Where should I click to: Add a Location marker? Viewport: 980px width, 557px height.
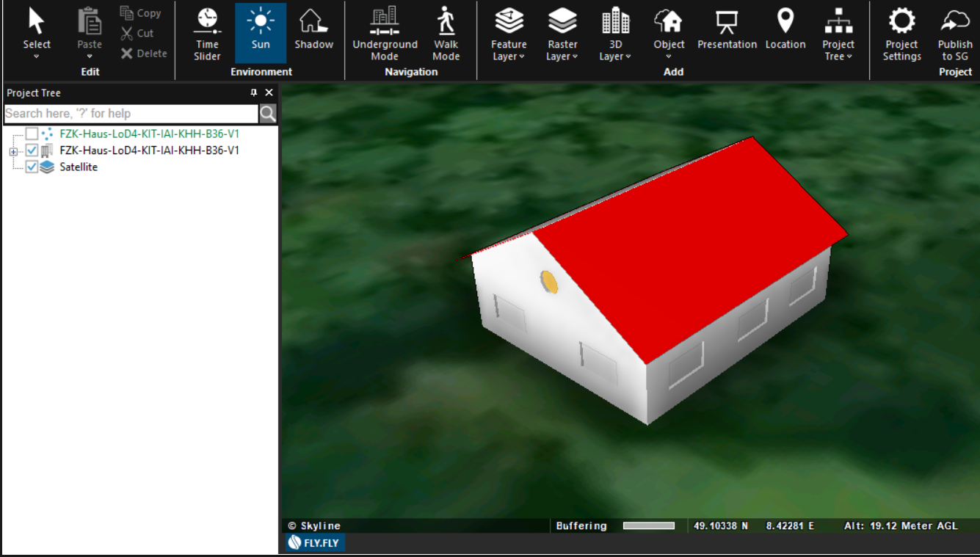click(x=785, y=29)
